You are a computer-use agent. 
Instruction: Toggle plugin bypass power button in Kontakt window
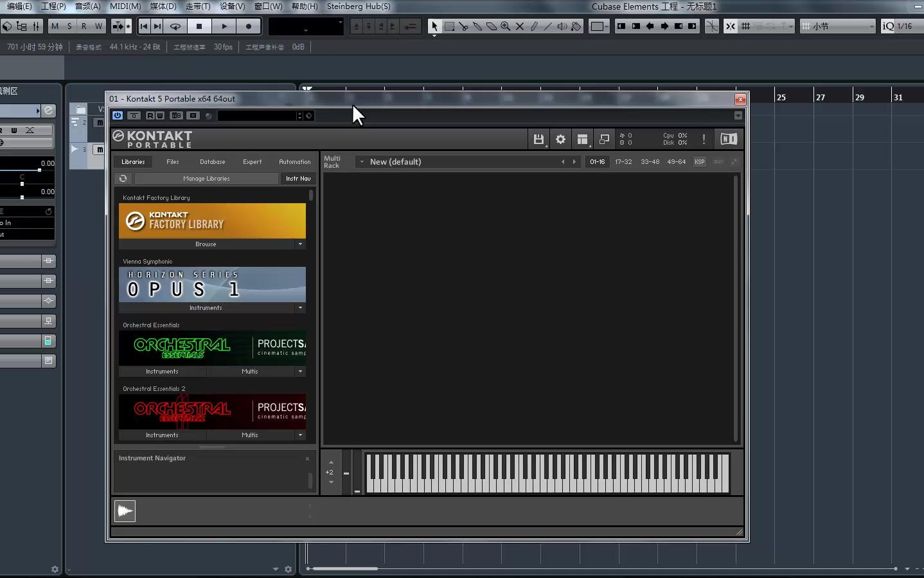click(x=117, y=116)
